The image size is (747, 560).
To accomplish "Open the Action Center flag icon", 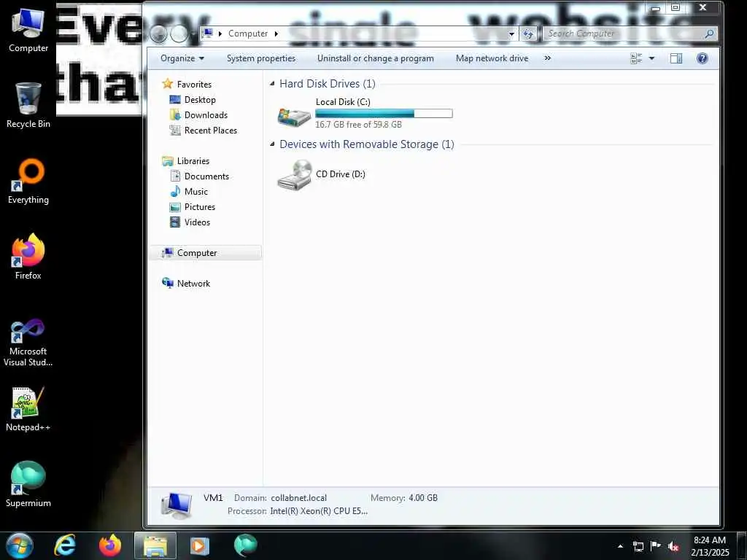I will tap(656, 546).
